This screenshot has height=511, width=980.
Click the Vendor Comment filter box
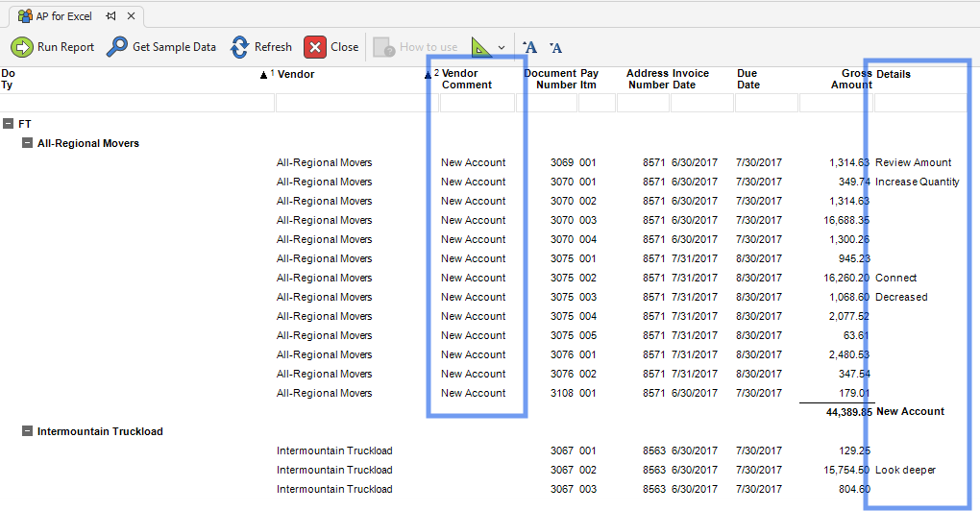tap(478, 103)
